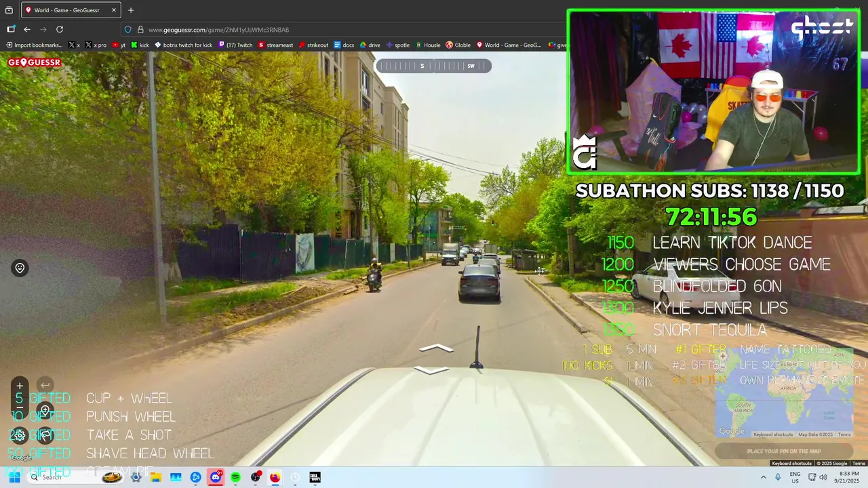Open OBS Studio from the taskbar

tap(256, 477)
